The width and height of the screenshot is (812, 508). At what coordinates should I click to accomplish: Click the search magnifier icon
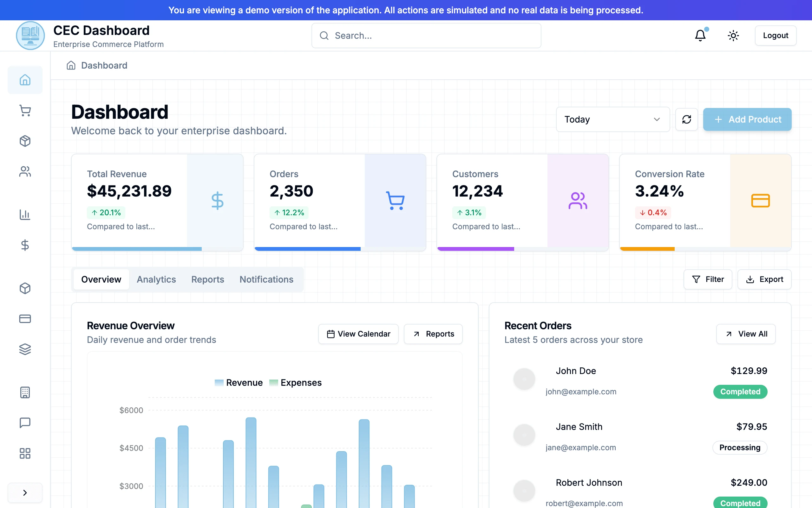(x=324, y=36)
